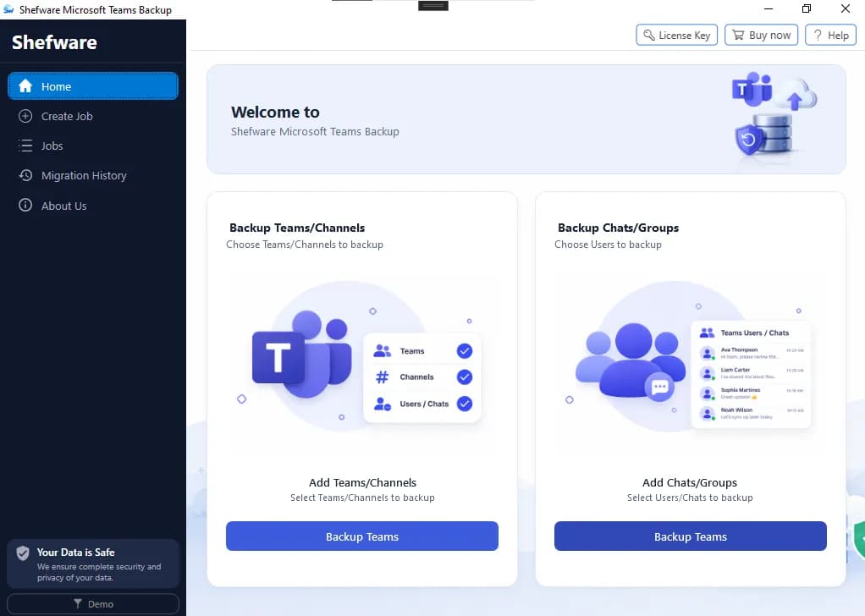The height and width of the screenshot is (616, 865).
Task: Click the shield icon in Your Data is Safe
Action: coord(23,553)
